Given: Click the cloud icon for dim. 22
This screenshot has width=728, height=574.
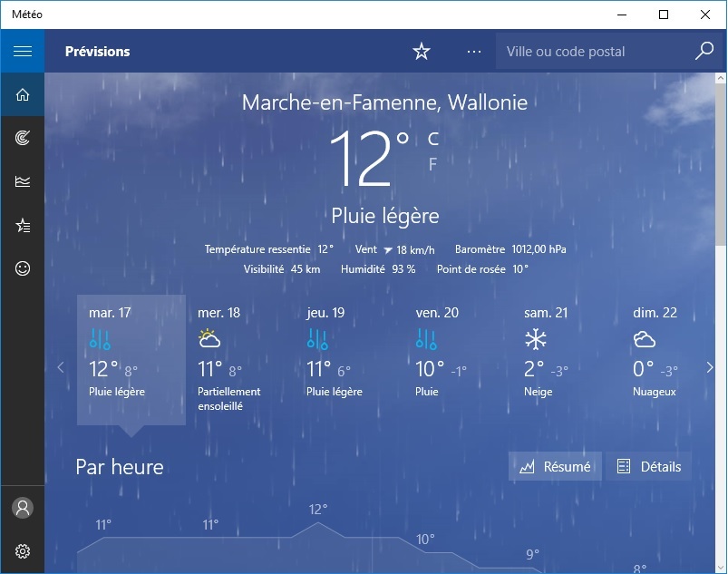Looking at the screenshot, I should tap(645, 339).
